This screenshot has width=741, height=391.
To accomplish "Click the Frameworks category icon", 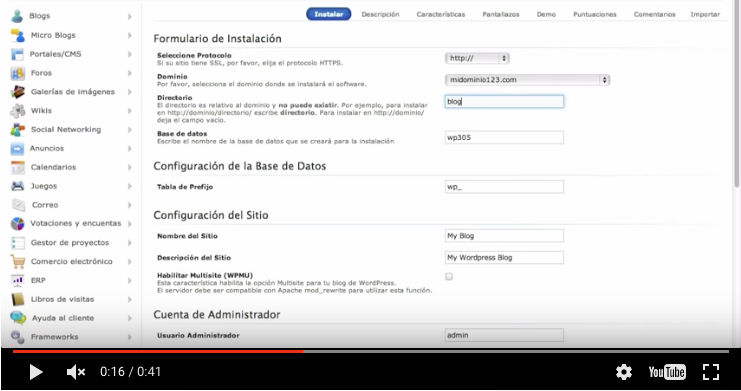I will [17, 337].
